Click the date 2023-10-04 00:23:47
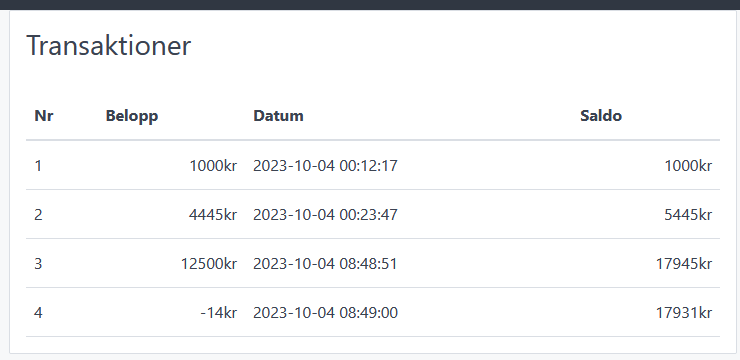This screenshot has height=360, width=740. [325, 215]
